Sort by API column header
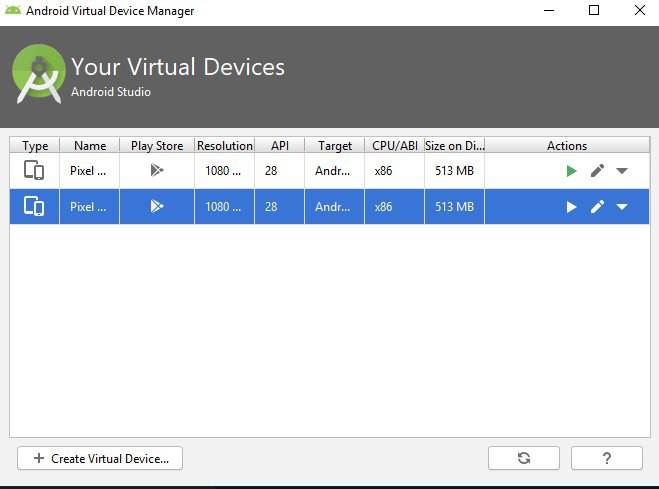The height and width of the screenshot is (489, 659). [x=280, y=145]
